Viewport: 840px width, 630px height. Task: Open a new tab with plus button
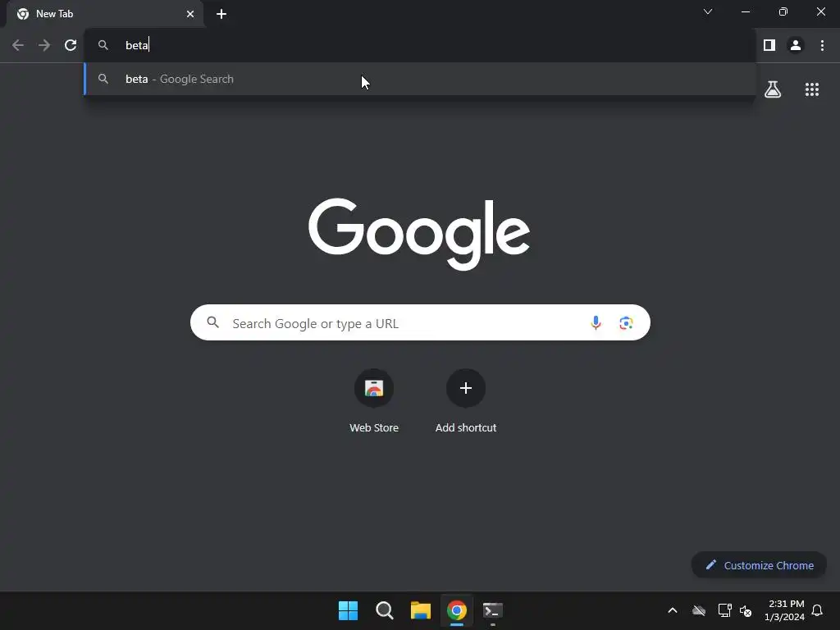(221, 14)
